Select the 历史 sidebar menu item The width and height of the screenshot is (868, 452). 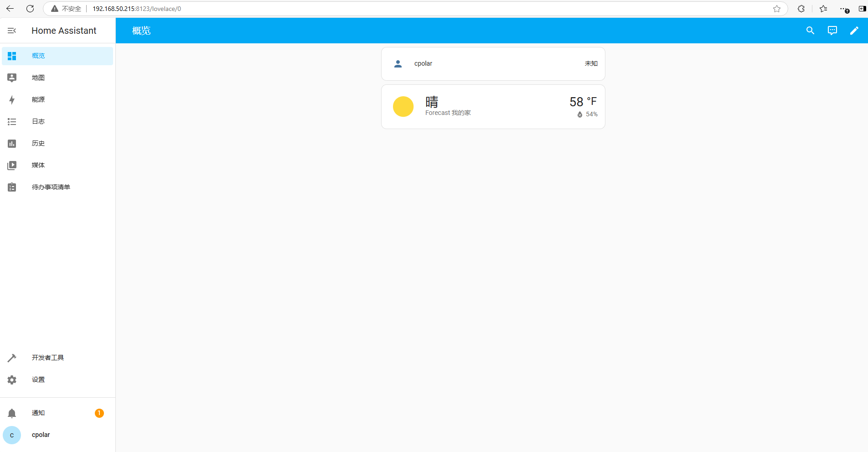click(x=57, y=143)
